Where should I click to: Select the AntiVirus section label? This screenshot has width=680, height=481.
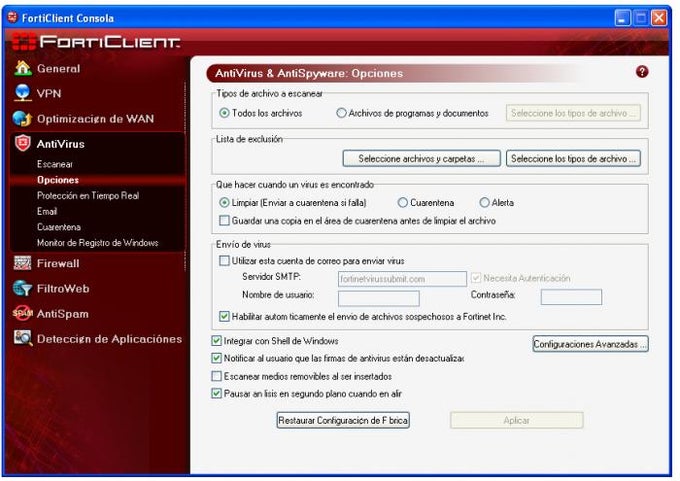point(61,144)
